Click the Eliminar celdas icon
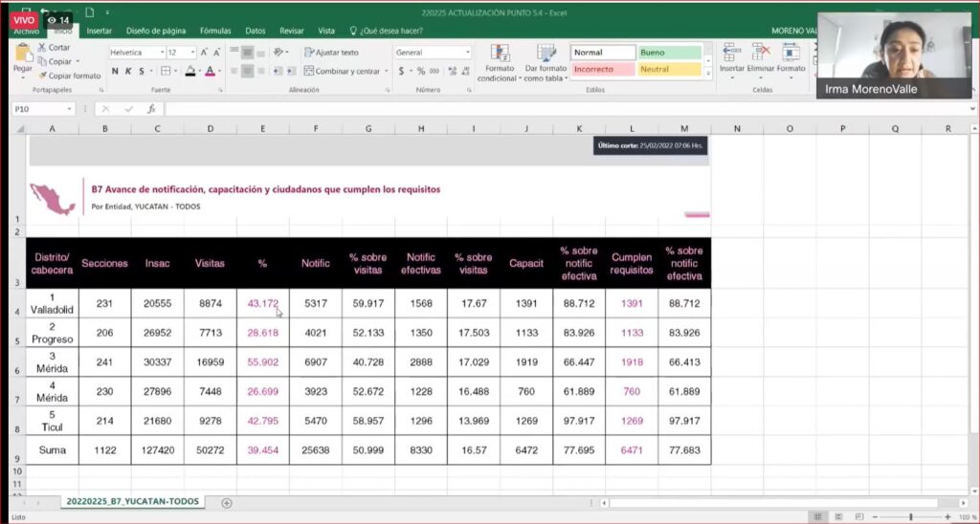980x524 pixels. (761, 57)
